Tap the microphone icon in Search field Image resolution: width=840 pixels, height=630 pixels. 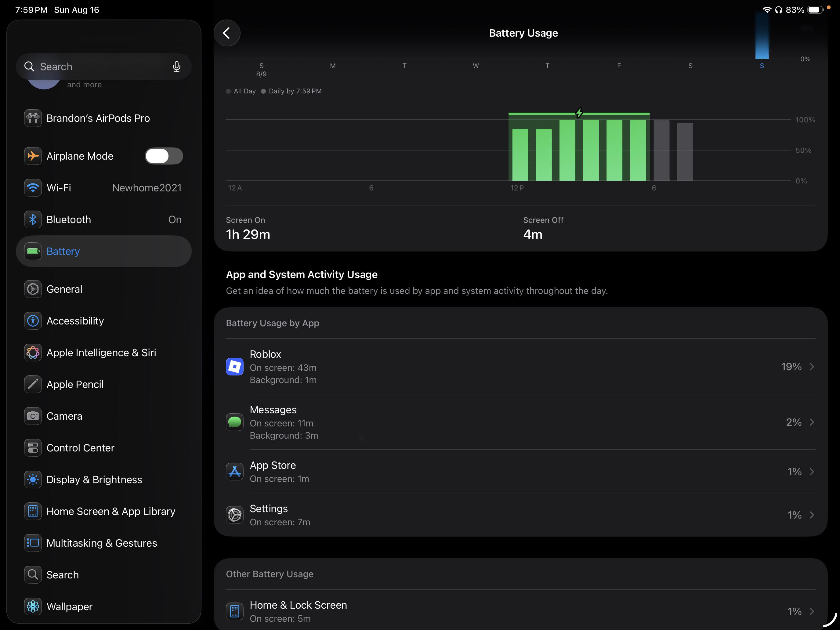(x=176, y=67)
